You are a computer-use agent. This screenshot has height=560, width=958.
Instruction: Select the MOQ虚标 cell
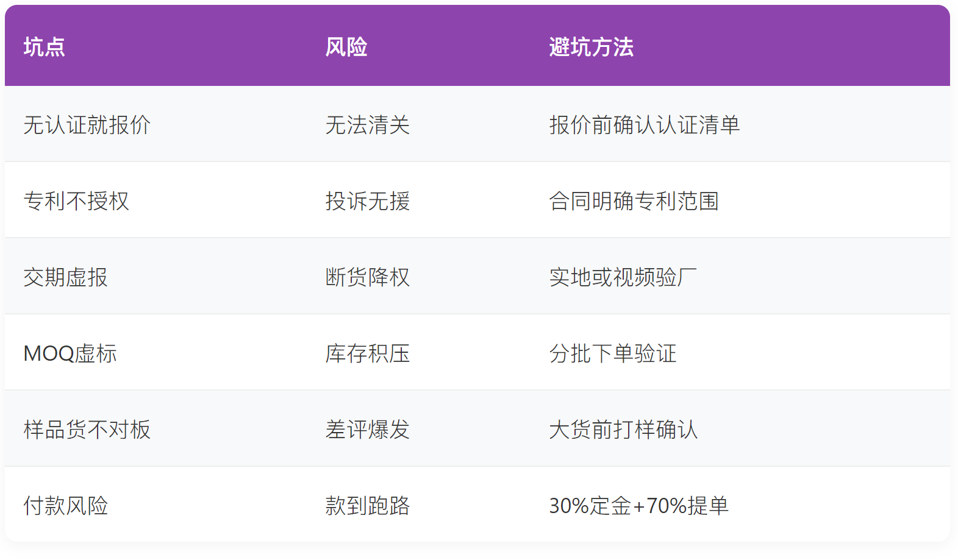pos(70,353)
